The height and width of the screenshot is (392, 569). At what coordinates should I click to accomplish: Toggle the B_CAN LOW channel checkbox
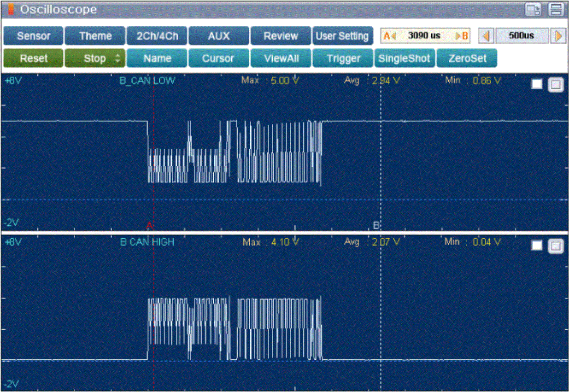click(537, 84)
